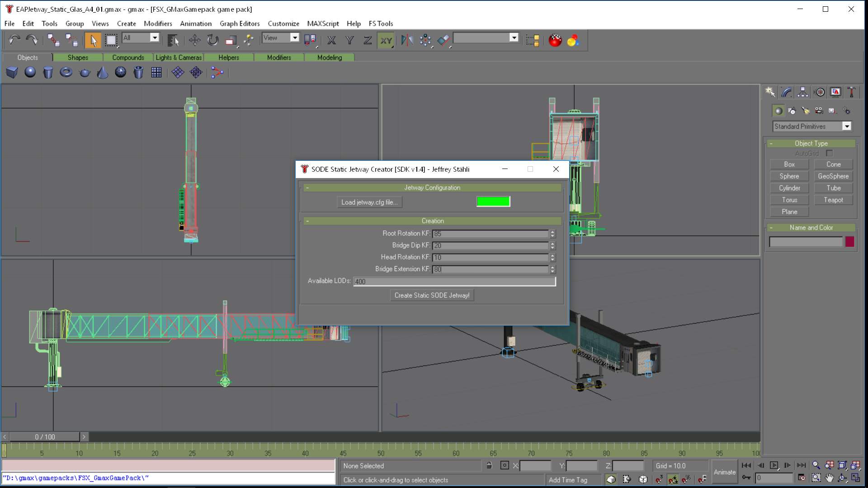Click the Select and Move tool
868x488 pixels.
195,41
